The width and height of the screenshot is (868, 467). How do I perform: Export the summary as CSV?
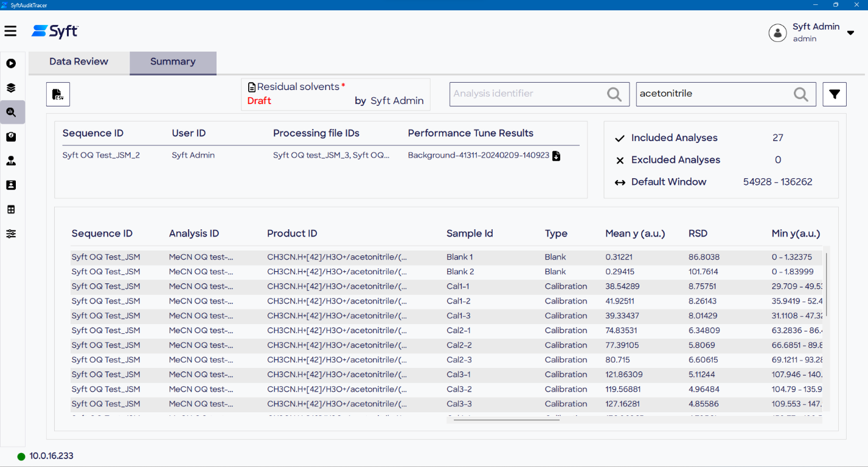(58, 94)
